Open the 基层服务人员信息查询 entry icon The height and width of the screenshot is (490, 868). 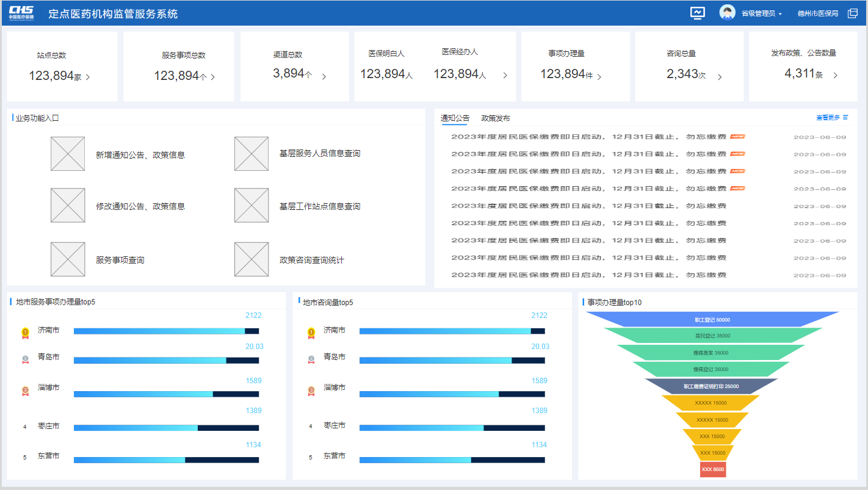(x=251, y=154)
